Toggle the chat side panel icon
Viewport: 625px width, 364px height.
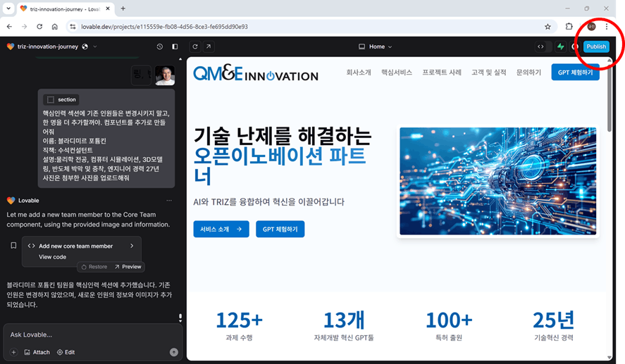point(175,46)
